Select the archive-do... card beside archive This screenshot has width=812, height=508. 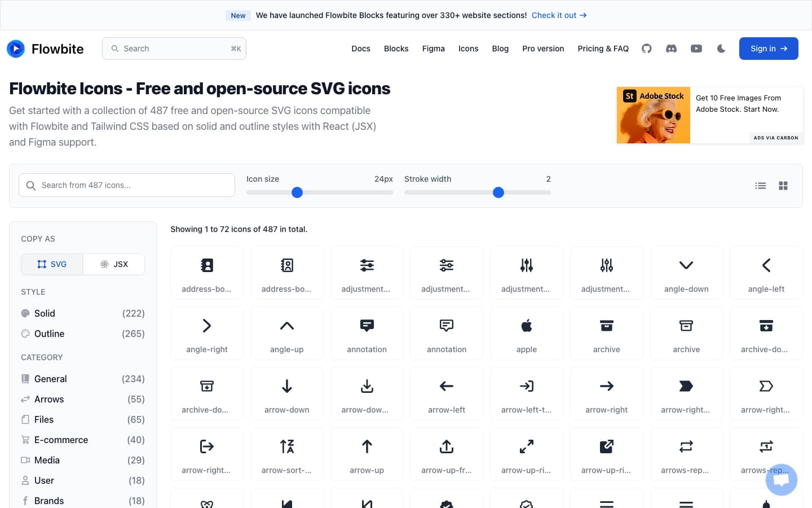tap(766, 333)
